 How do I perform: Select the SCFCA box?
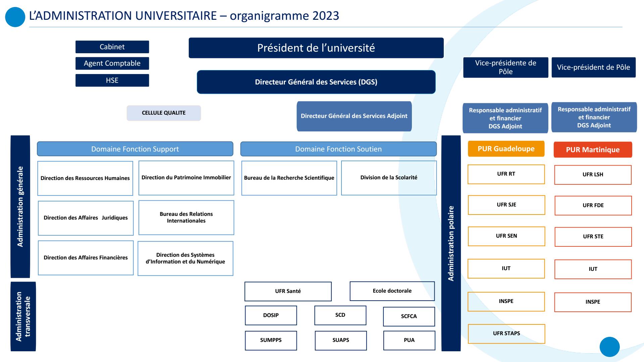pos(409,316)
